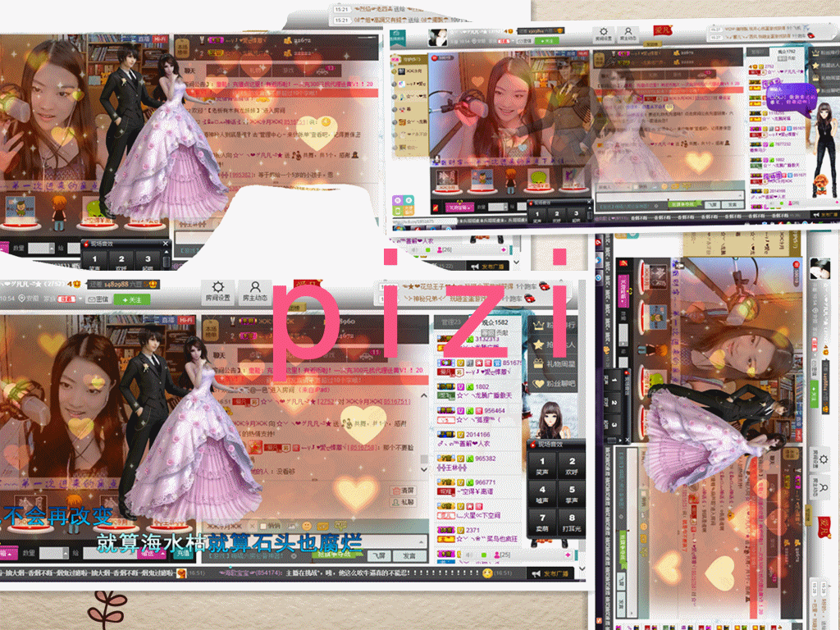Close 现场音效 panel in upper-left window
Screen dimensions: 840x630
pyautogui.click(x=166, y=244)
